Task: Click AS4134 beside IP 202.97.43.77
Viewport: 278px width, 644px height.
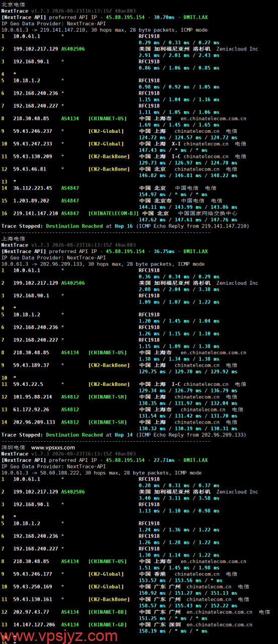Action: tap(70, 612)
